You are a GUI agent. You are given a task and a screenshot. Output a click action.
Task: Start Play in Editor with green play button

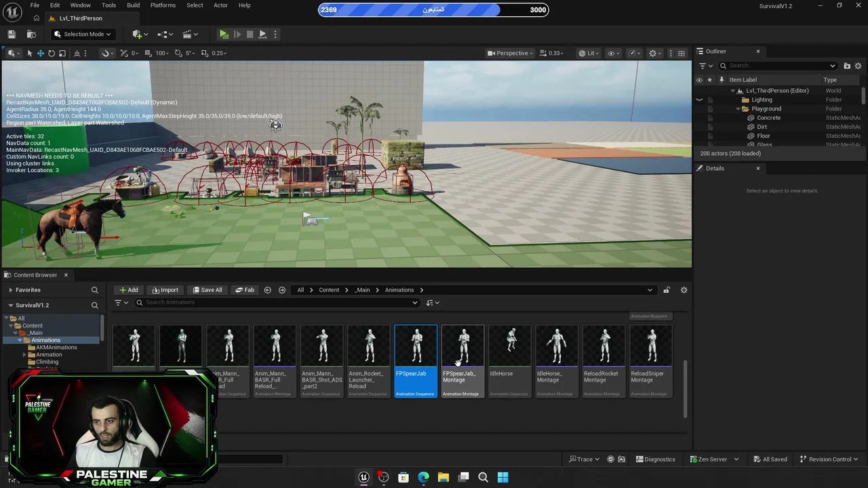tap(224, 34)
